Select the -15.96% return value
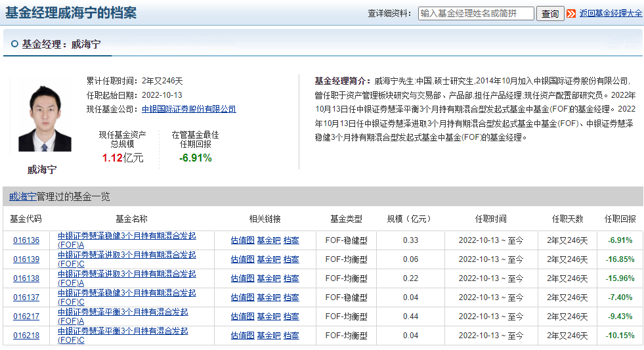This screenshot has width=644, height=350. coord(620,278)
